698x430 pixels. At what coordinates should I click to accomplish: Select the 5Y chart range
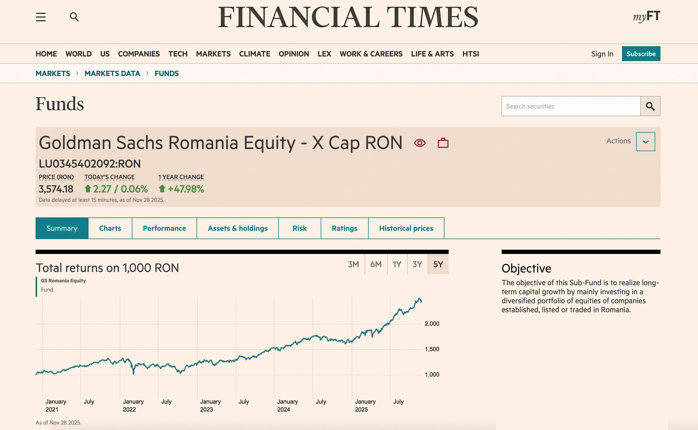coord(438,264)
